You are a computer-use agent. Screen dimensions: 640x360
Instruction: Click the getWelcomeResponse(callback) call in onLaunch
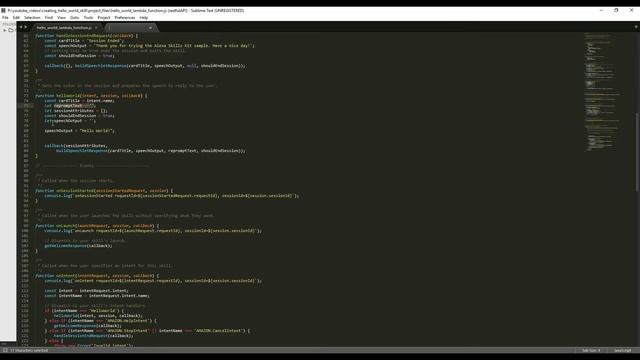78,246
